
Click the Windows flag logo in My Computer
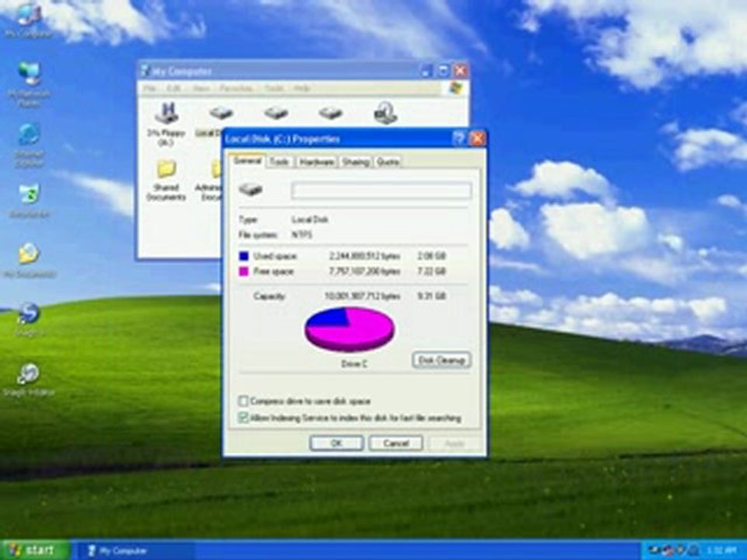pos(456,88)
